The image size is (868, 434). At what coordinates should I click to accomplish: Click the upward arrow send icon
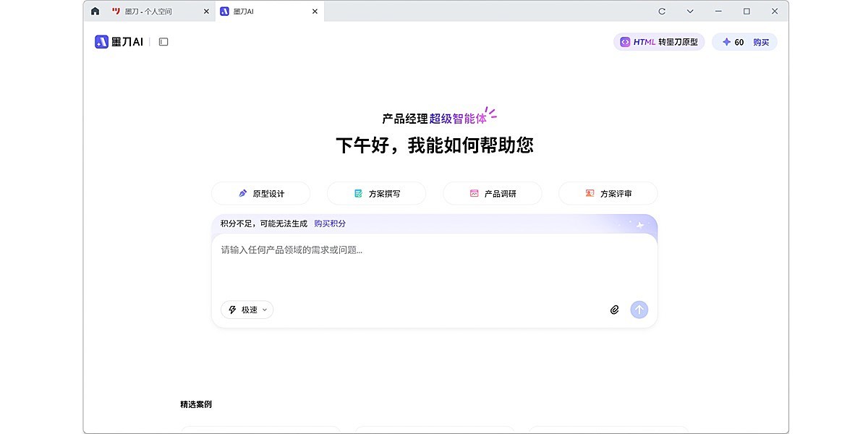[639, 310]
